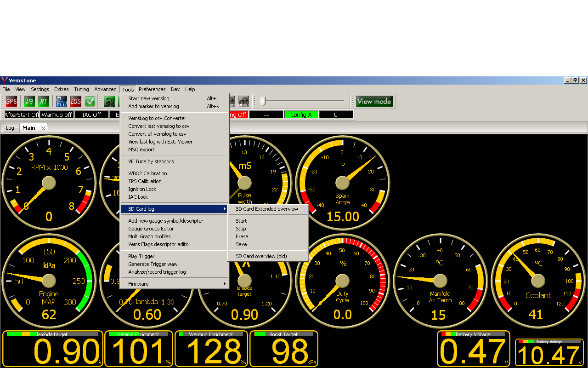The image size is (588, 368).
Task: Click the Spark Angle gauge
Action: tap(343, 183)
